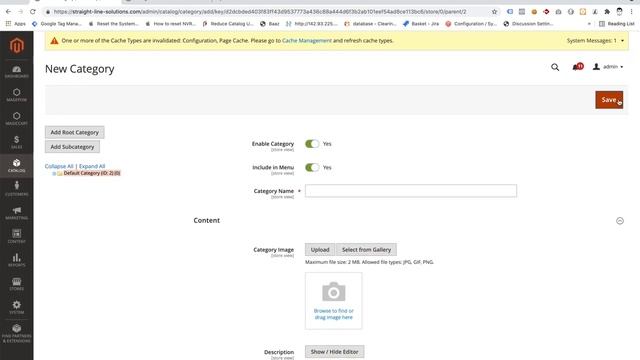The height and width of the screenshot is (360, 640).
Task: Click the browser reload icon
Action: coord(33,11)
